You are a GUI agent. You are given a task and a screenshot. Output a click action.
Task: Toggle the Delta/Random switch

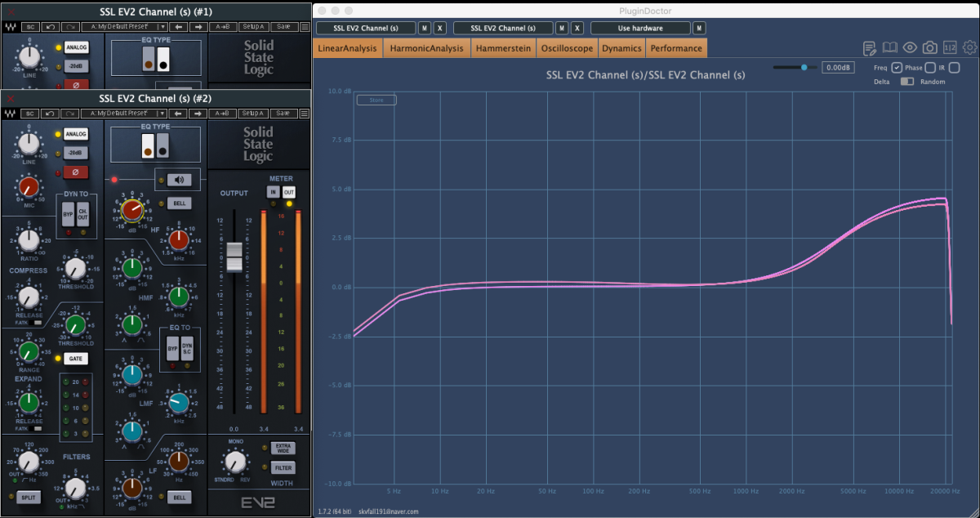coord(907,82)
